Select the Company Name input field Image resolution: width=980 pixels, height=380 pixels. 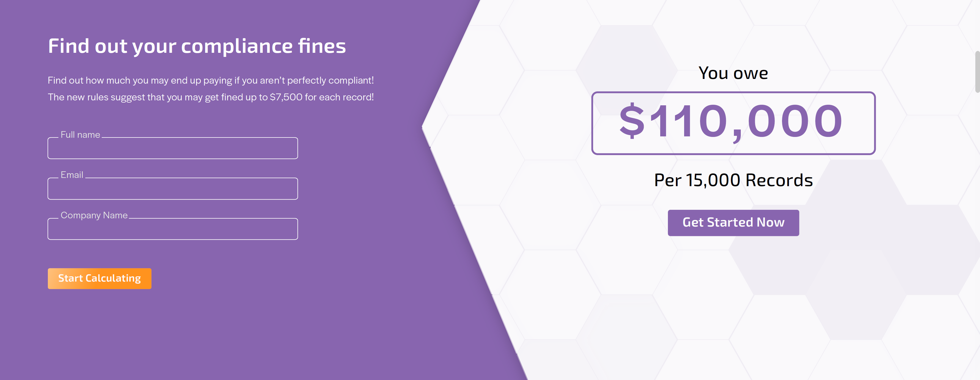tap(172, 229)
